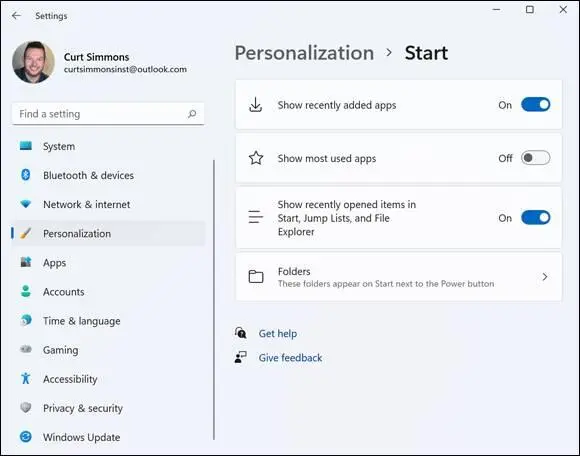Expand Folders with the chevron arrow
This screenshot has height=456, width=580.
[544, 277]
